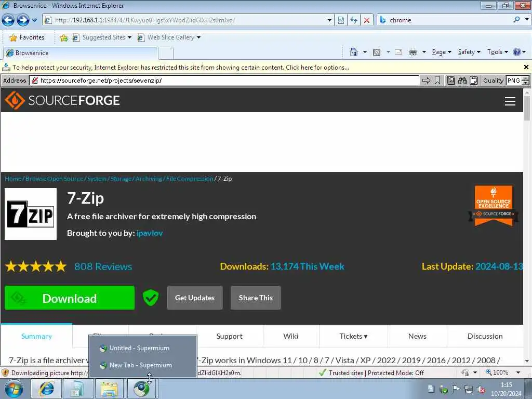Open the ipavlov author link
The image size is (532, 399).
[149, 233]
